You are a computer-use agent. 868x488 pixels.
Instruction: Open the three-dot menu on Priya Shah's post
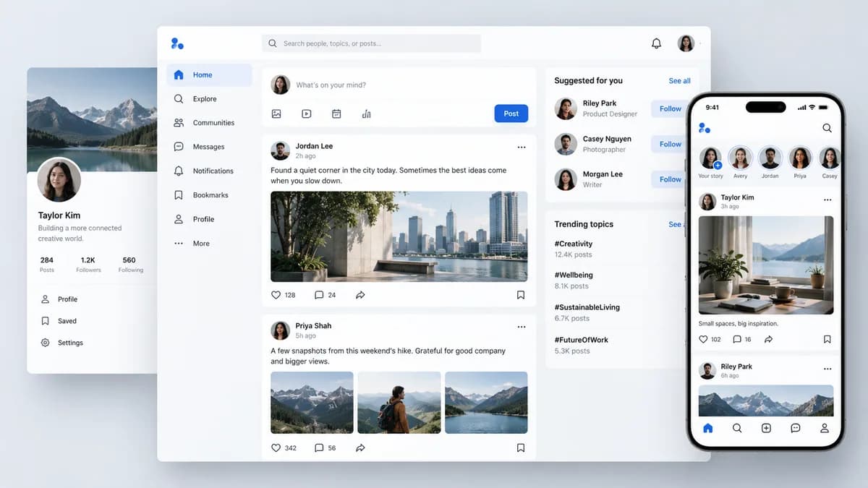coord(522,327)
